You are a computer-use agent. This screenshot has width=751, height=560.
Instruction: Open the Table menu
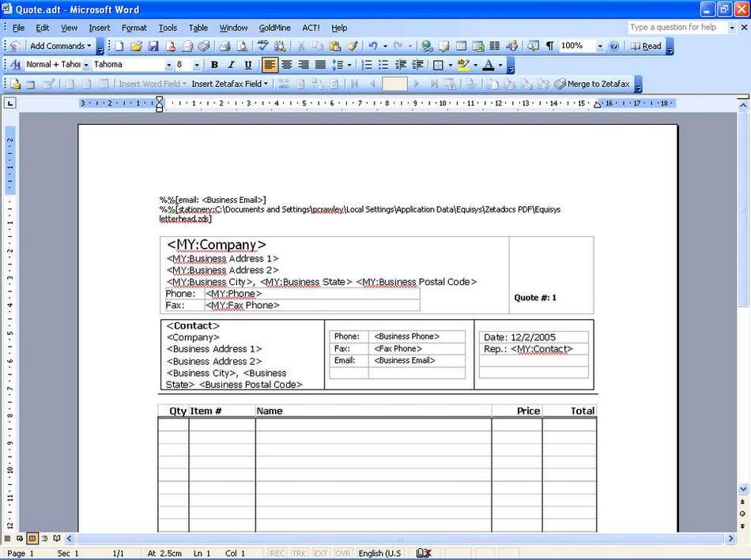[x=198, y=28]
